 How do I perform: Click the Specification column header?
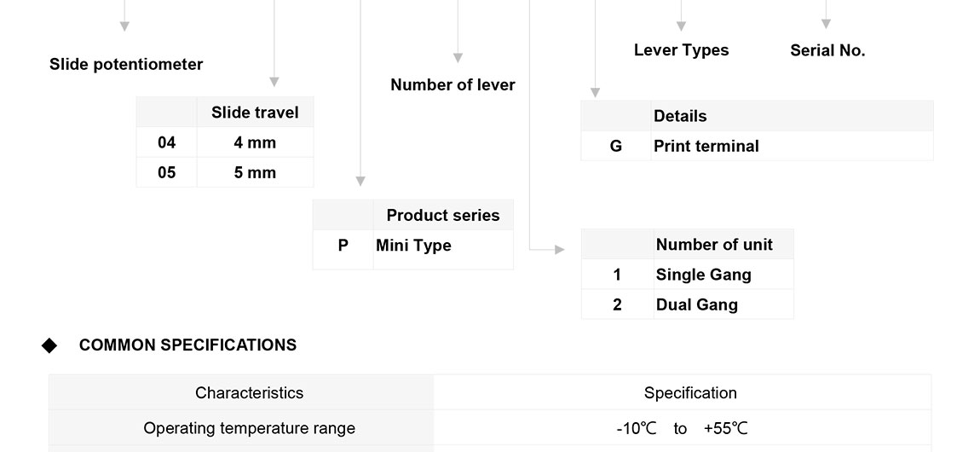pyautogui.click(x=690, y=393)
